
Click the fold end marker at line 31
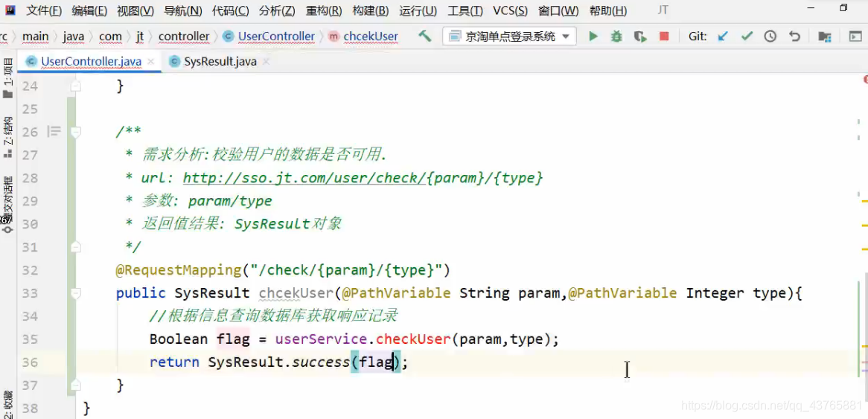(76, 247)
